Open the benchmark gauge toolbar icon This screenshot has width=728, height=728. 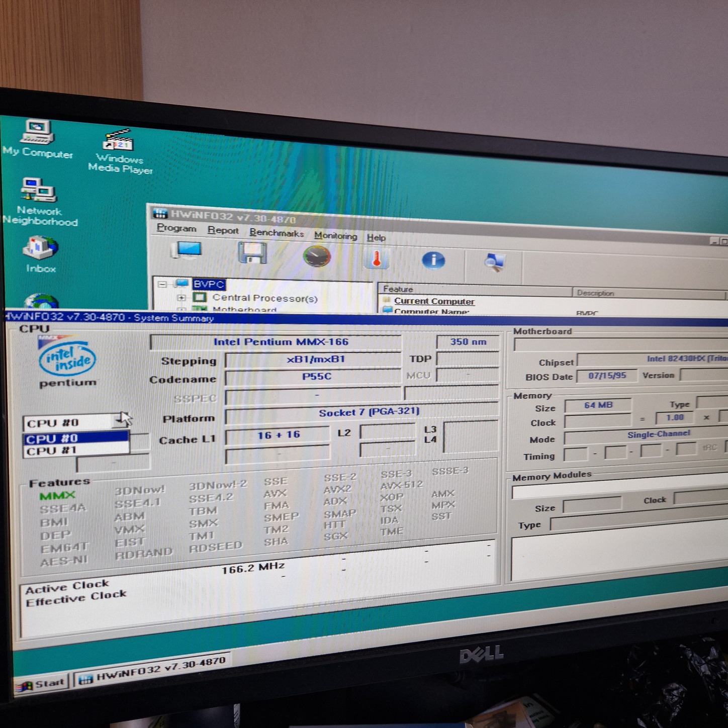(x=317, y=256)
